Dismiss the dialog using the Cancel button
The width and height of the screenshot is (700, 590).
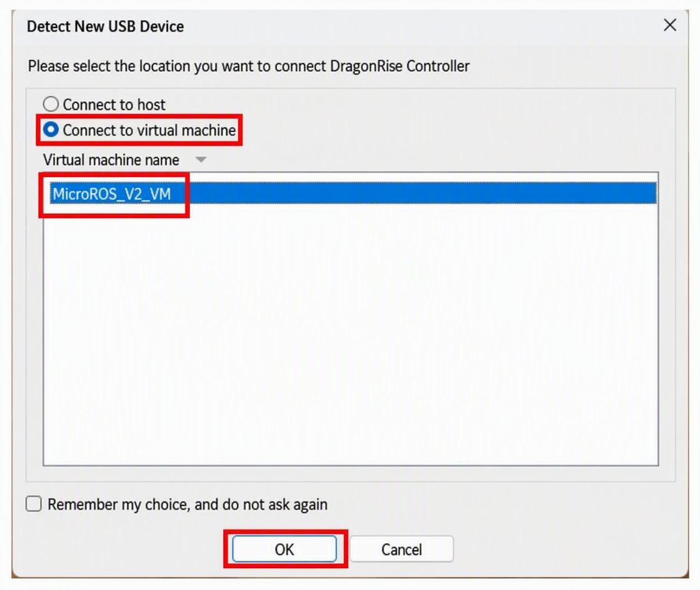(401, 549)
